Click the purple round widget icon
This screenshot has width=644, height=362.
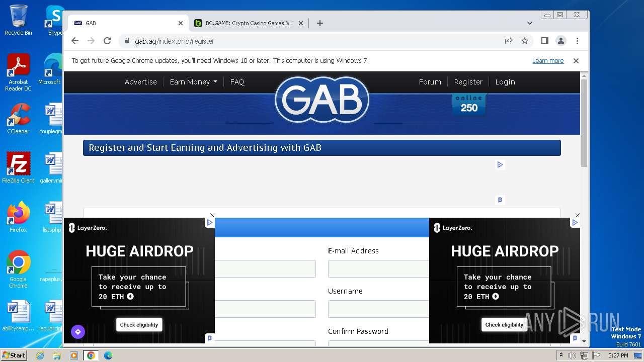(x=77, y=332)
